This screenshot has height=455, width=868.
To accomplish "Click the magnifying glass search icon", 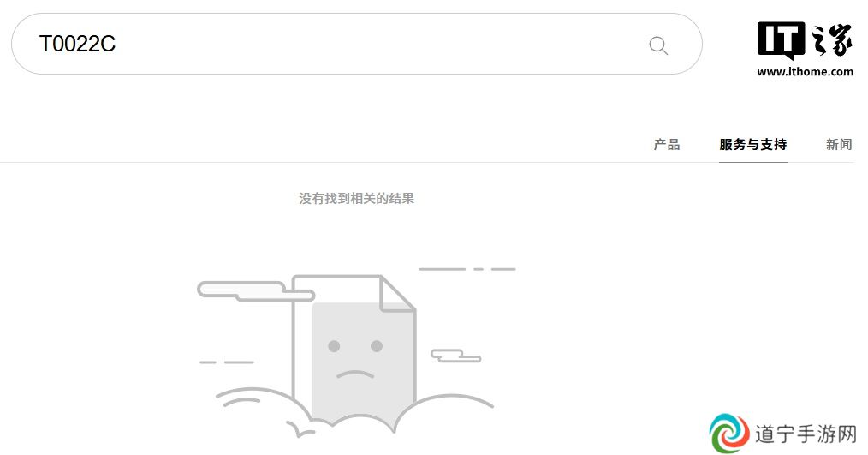I will pyautogui.click(x=658, y=45).
